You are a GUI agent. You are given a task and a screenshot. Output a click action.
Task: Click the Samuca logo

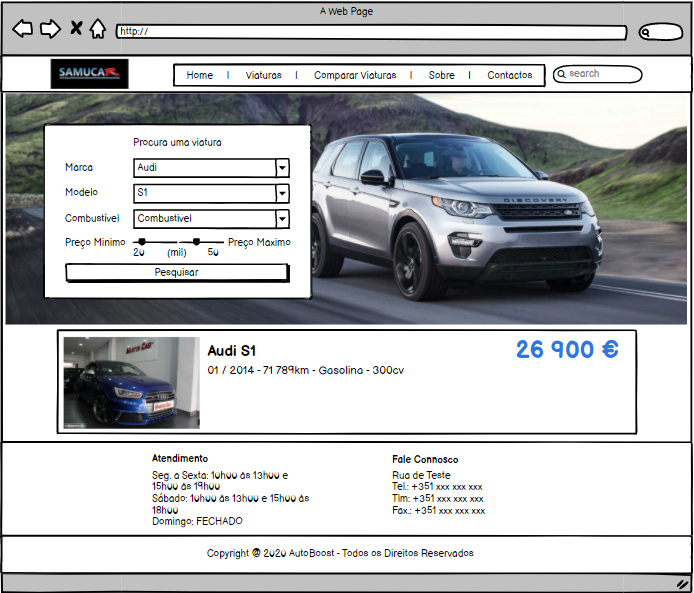[x=89, y=73]
